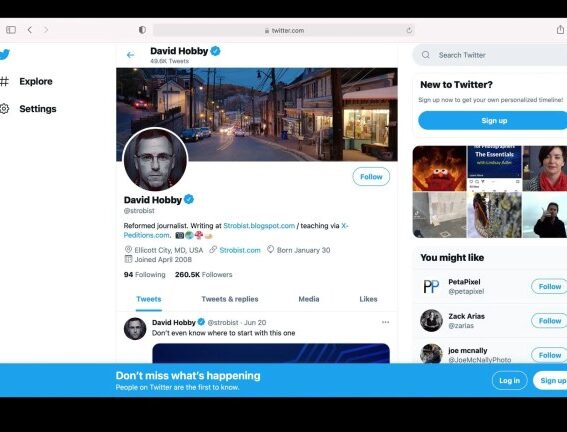567x432 pixels.
Task: View the 260.5K Followers list
Action: click(x=204, y=275)
